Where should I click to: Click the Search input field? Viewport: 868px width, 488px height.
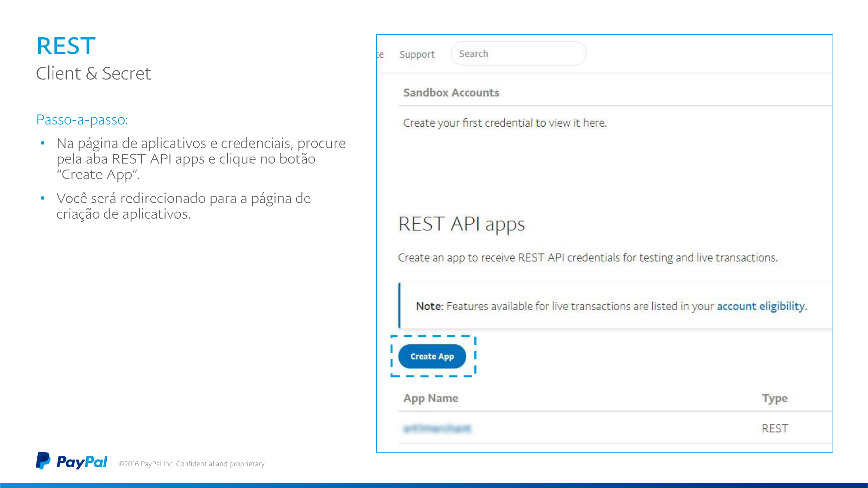(x=518, y=54)
